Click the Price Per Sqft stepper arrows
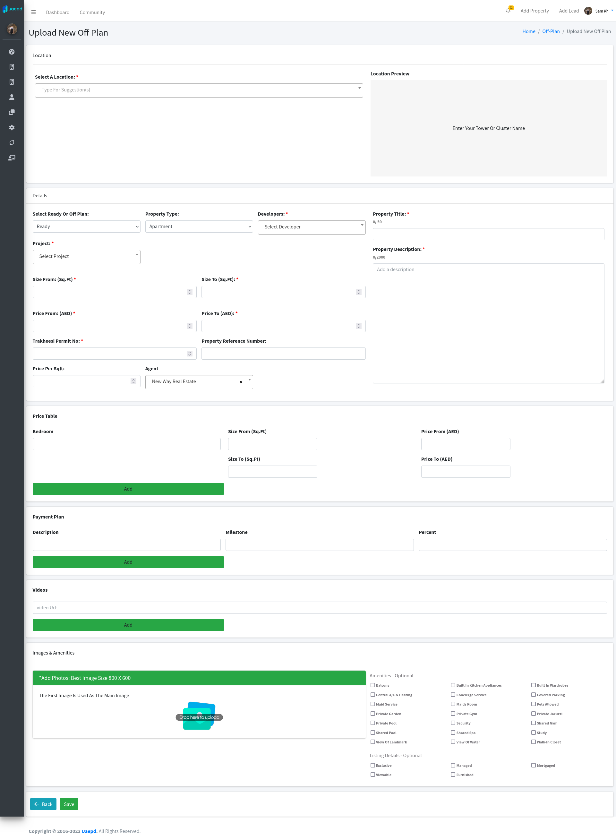This screenshot has width=616, height=840. tap(133, 381)
